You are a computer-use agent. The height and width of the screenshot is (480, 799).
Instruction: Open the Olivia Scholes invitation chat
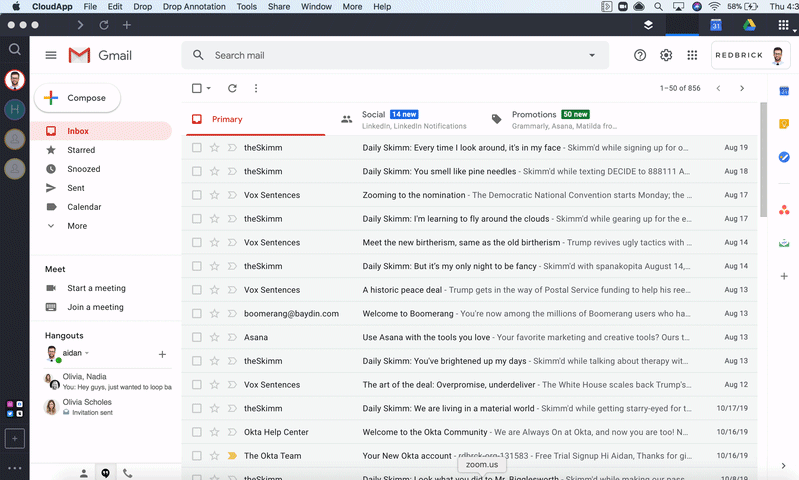108,407
